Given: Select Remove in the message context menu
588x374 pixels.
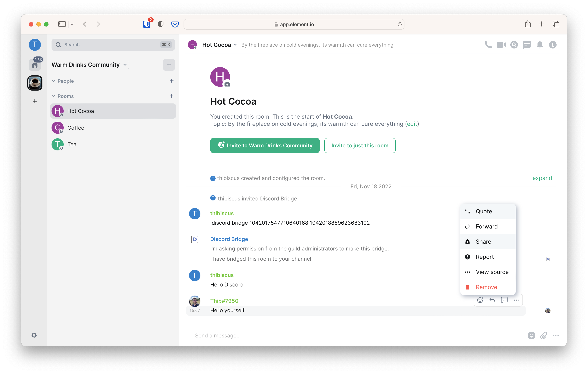Looking at the screenshot, I should (x=486, y=287).
